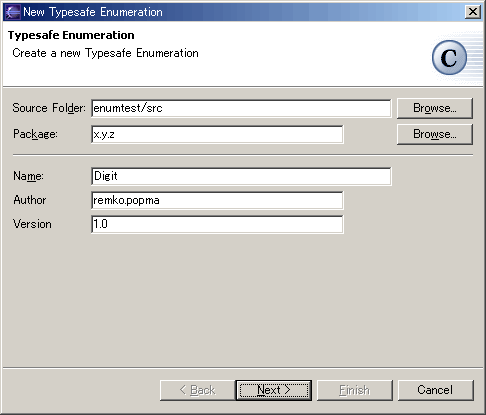The image size is (486, 415).
Task: Click the 'Source Folder:' label
Action: tap(49, 108)
